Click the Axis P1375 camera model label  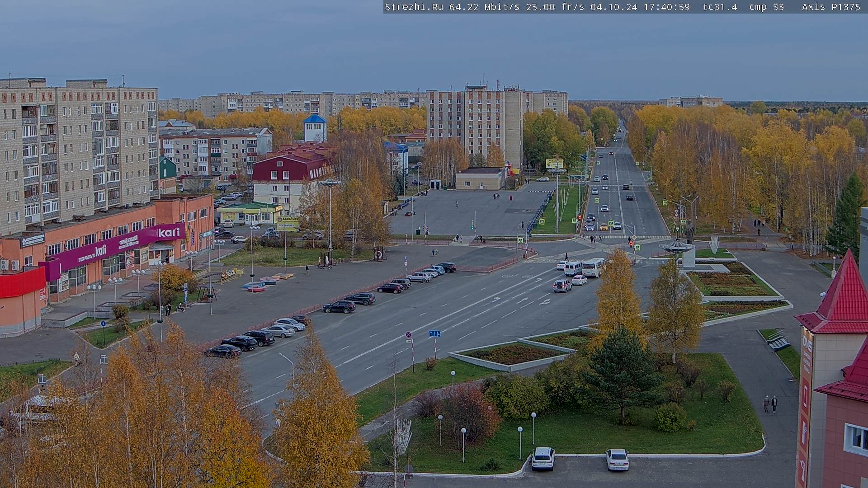tap(831, 7)
